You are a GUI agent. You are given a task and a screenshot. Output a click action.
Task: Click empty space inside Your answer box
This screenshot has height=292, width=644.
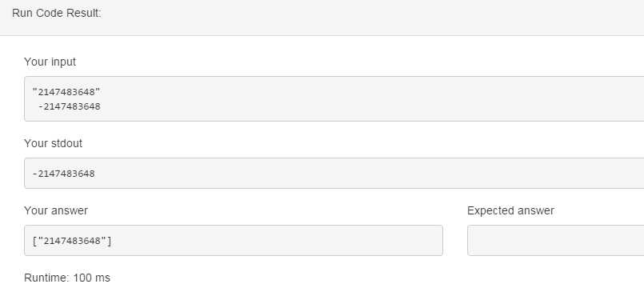(275, 240)
